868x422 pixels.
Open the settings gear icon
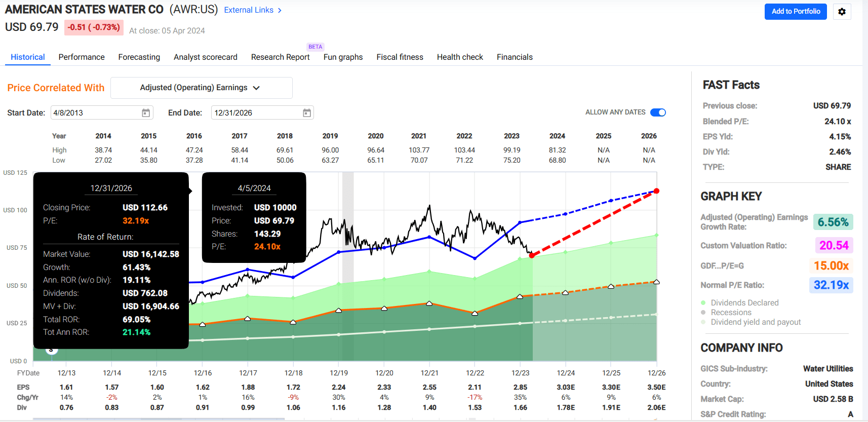842,12
